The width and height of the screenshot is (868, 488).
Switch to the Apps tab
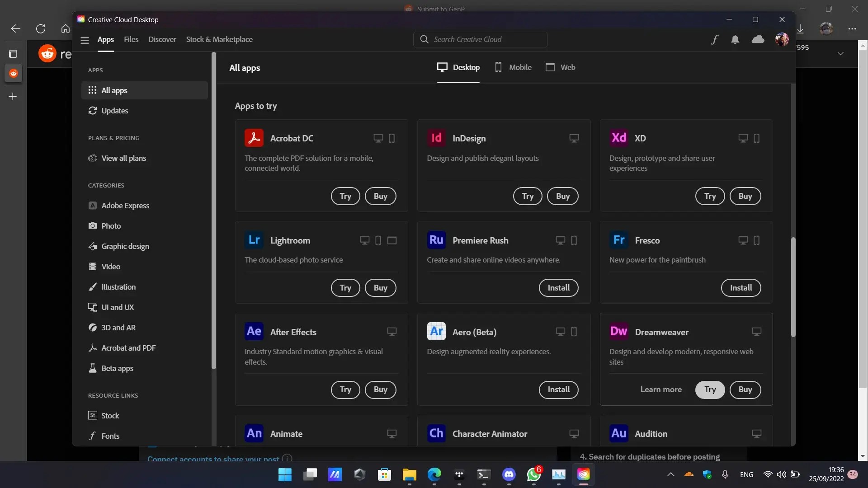[x=106, y=40]
